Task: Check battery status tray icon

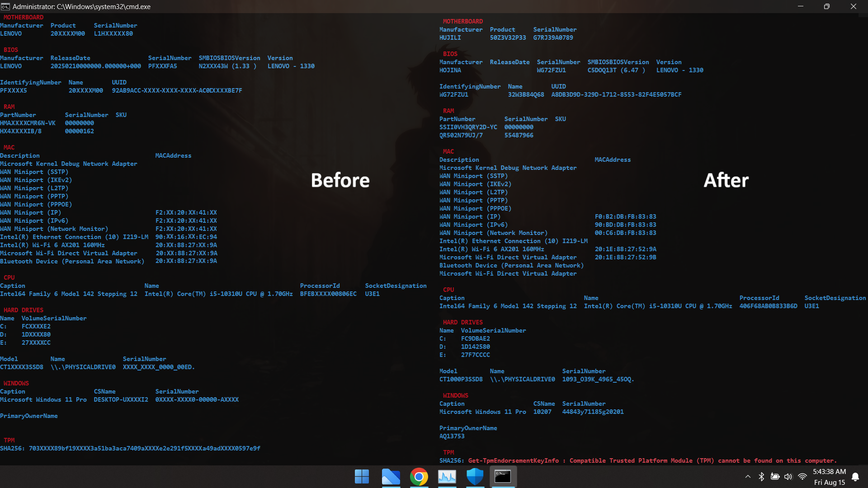Action: click(775, 476)
